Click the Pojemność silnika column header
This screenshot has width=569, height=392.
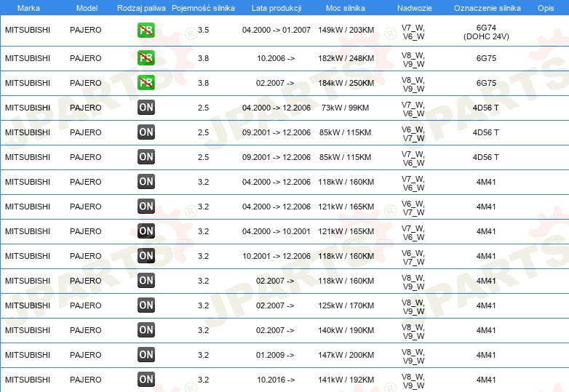(x=203, y=8)
